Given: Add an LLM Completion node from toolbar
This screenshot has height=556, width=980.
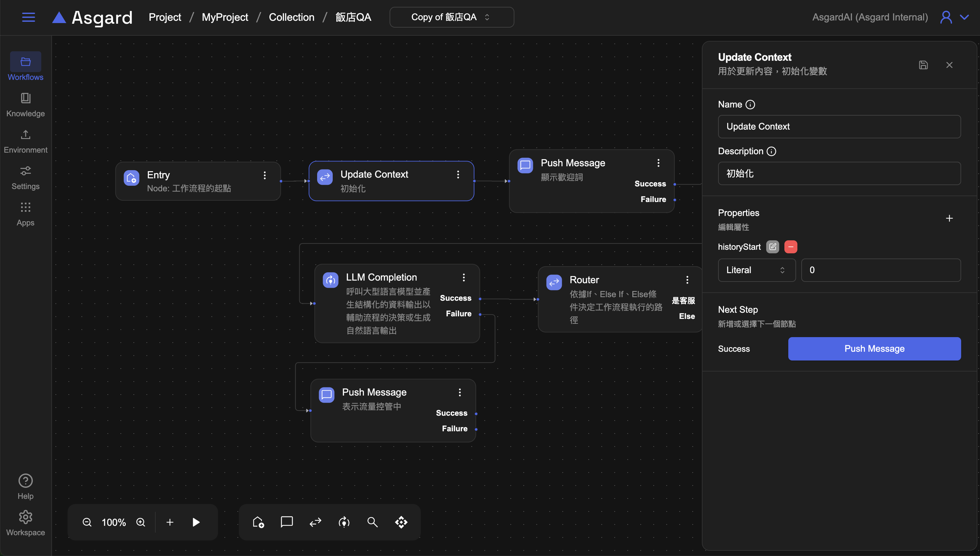Looking at the screenshot, I should click(344, 522).
